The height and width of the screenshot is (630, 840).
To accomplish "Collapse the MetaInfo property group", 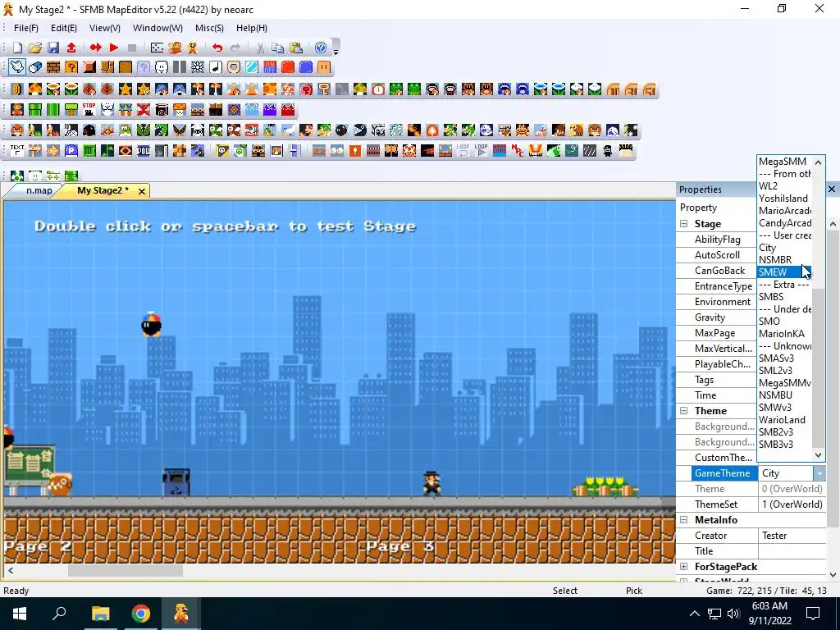I will pyautogui.click(x=684, y=519).
